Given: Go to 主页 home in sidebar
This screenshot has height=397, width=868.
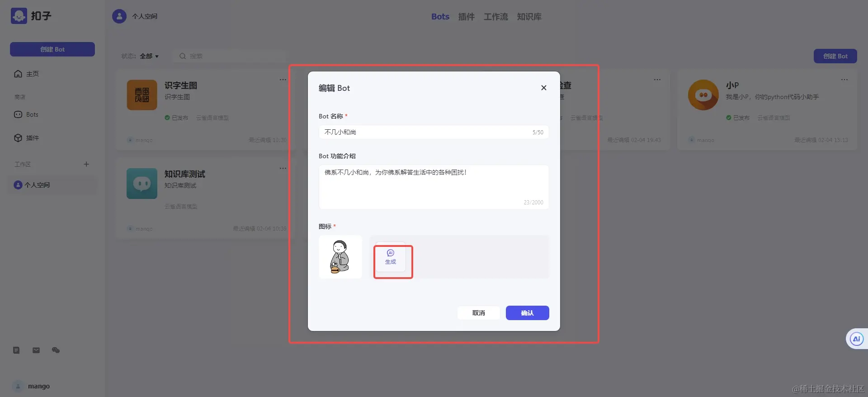Looking at the screenshot, I should [x=27, y=74].
